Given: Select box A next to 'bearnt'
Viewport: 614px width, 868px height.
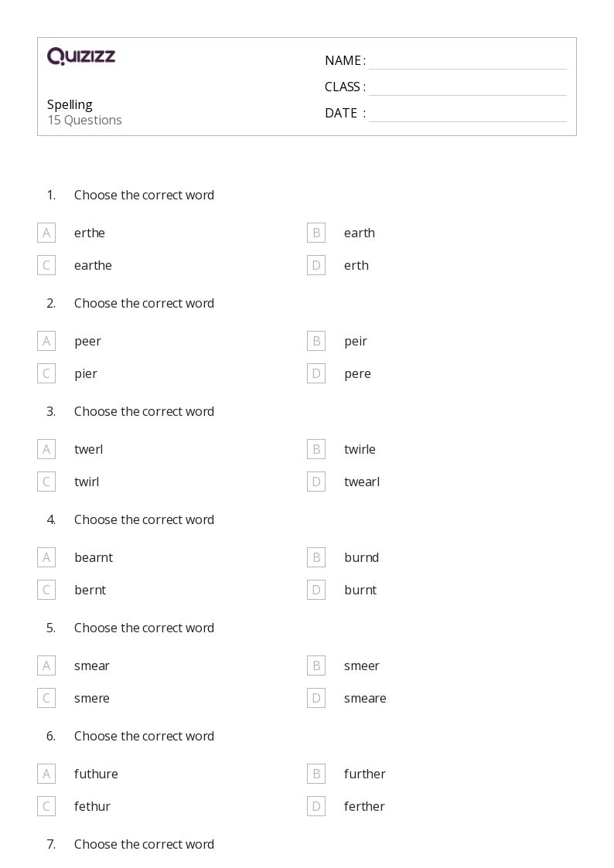Looking at the screenshot, I should point(46,557).
